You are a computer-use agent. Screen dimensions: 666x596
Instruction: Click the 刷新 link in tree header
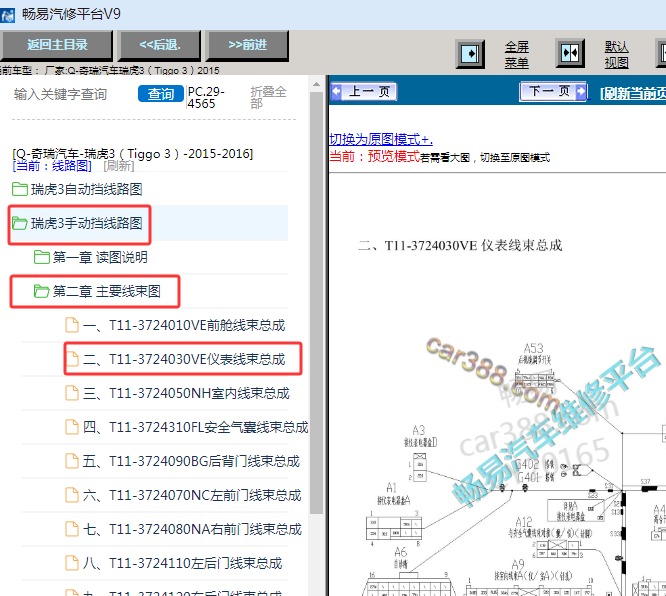point(119,166)
